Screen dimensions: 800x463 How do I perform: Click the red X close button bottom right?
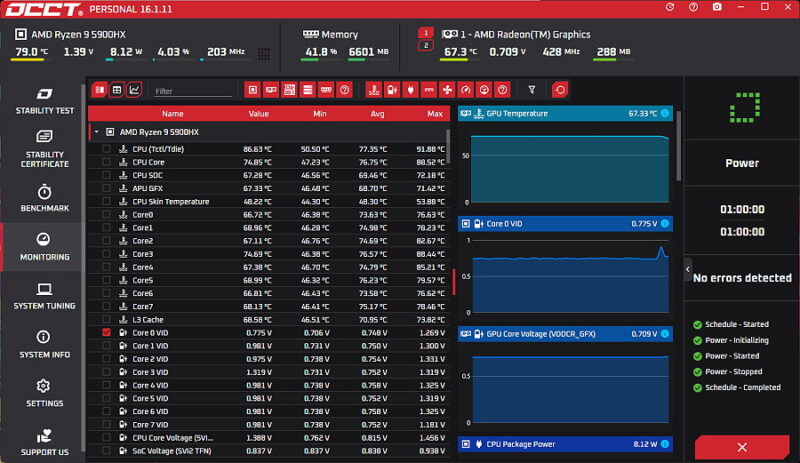742,448
